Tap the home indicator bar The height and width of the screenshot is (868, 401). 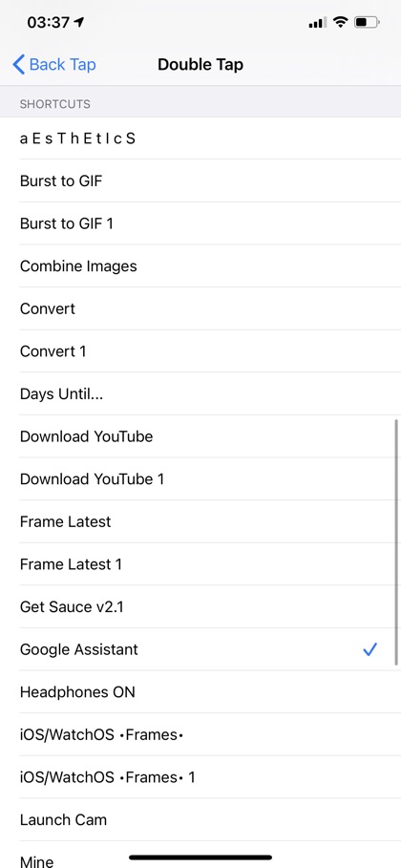coord(200,857)
